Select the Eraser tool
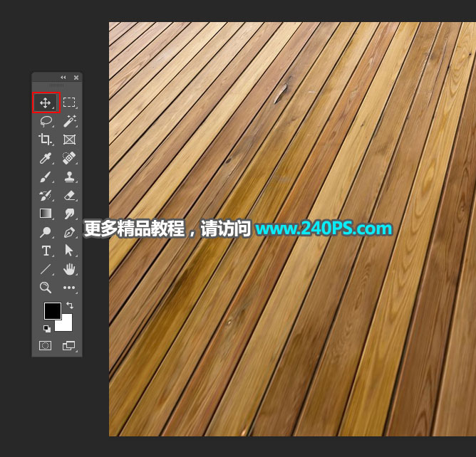Screen dimensions: 476x457 click(x=69, y=196)
